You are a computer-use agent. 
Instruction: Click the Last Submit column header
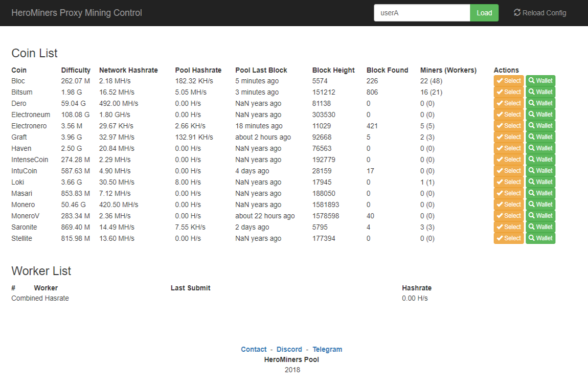(x=191, y=288)
